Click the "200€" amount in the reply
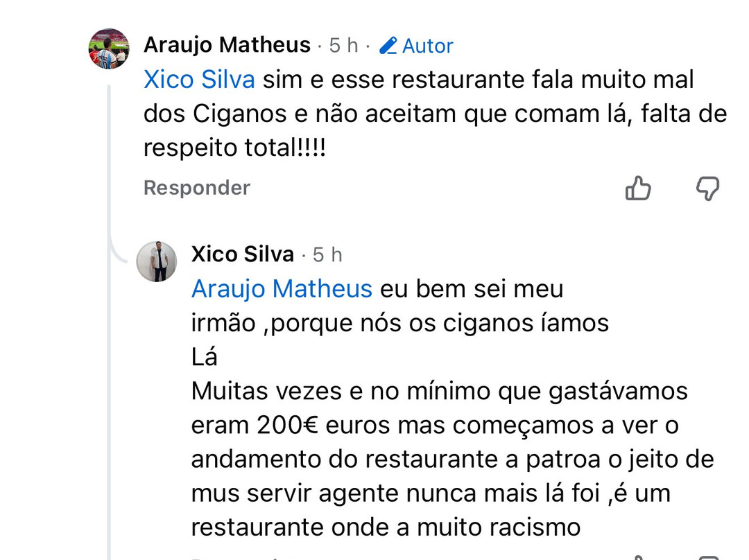Image resolution: width=749 pixels, height=560 pixels. (x=287, y=425)
